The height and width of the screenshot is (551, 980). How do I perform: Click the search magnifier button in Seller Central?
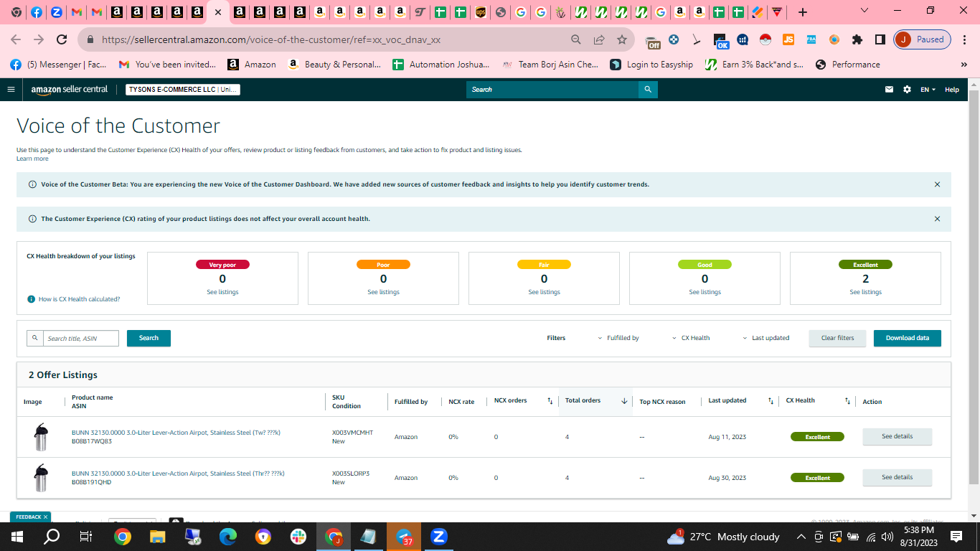(x=648, y=90)
